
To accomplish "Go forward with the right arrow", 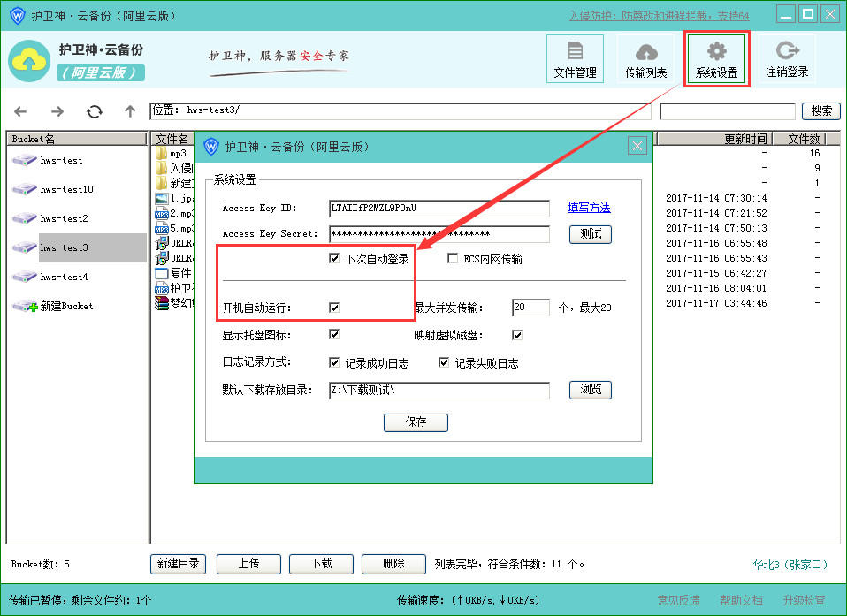I will [x=57, y=111].
